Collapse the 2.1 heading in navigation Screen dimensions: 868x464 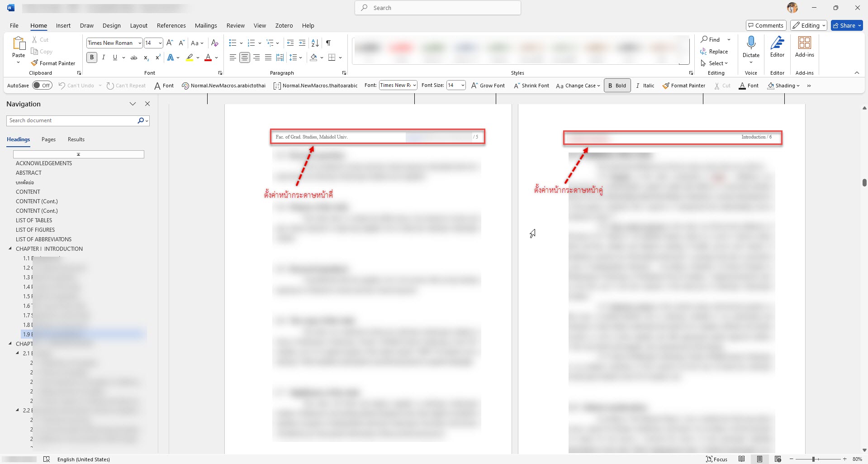coord(17,353)
